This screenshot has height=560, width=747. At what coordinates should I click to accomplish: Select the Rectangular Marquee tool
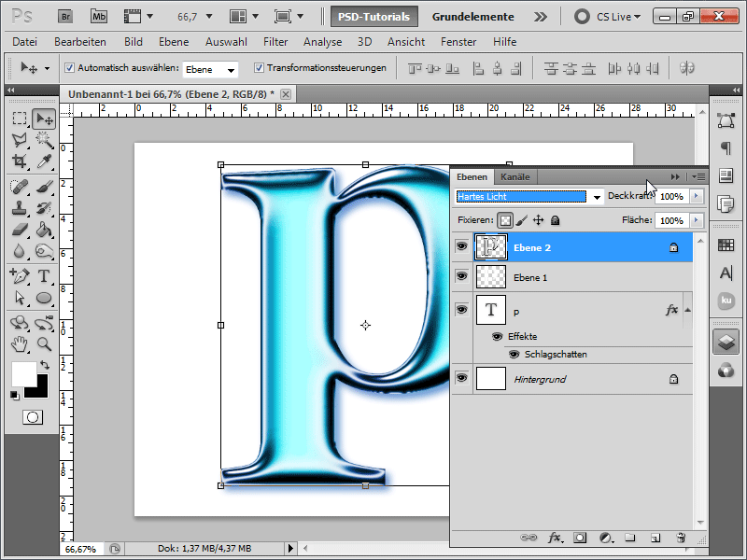pos(19,119)
